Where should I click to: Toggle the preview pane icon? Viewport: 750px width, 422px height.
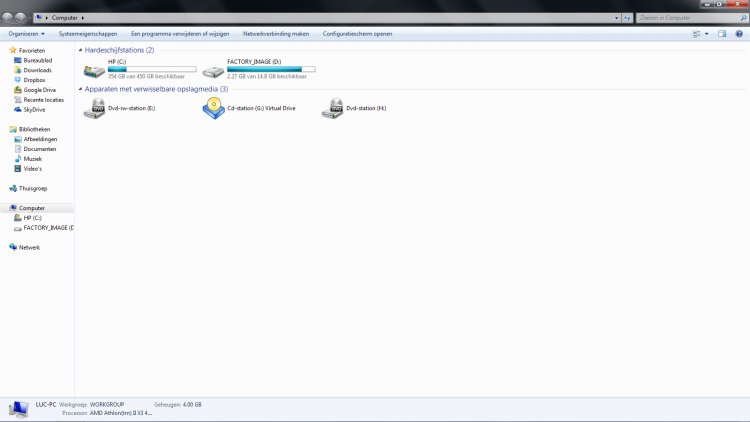pyautogui.click(x=720, y=34)
